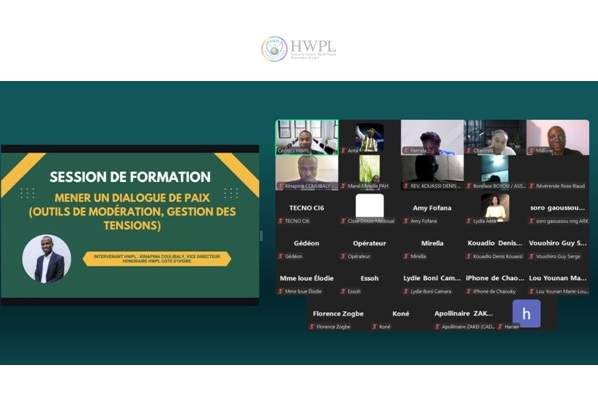Open Boniface BOYOU's teal profile picture
The width and height of the screenshot is (598, 401).
click(x=495, y=169)
